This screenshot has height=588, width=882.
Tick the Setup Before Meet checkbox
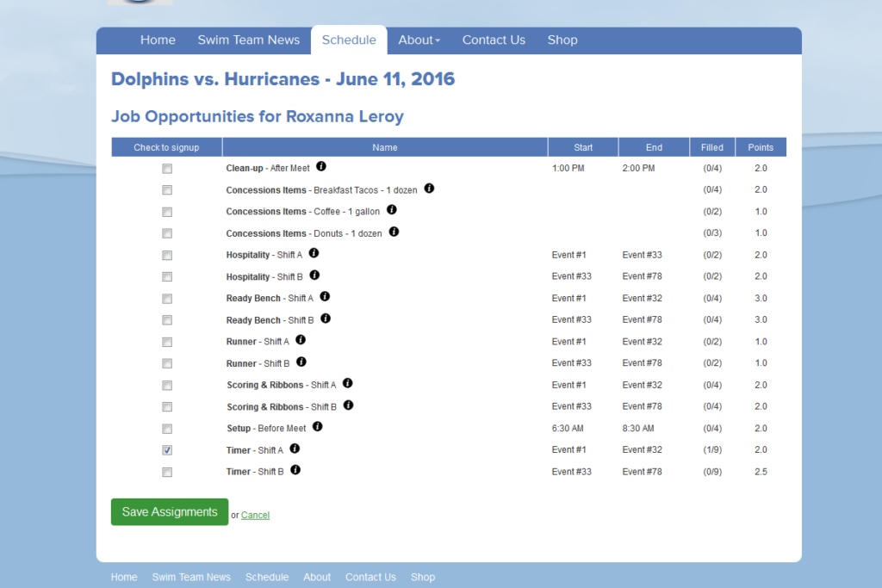point(167,429)
